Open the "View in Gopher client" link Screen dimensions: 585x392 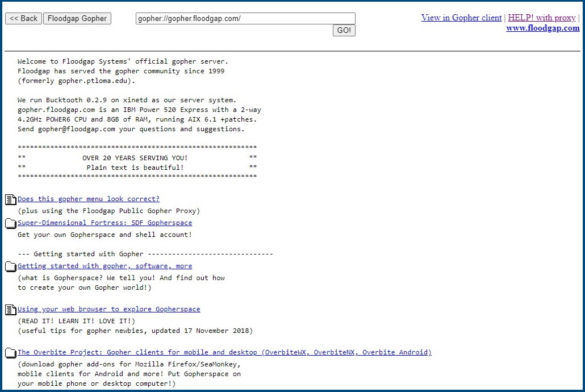(461, 18)
